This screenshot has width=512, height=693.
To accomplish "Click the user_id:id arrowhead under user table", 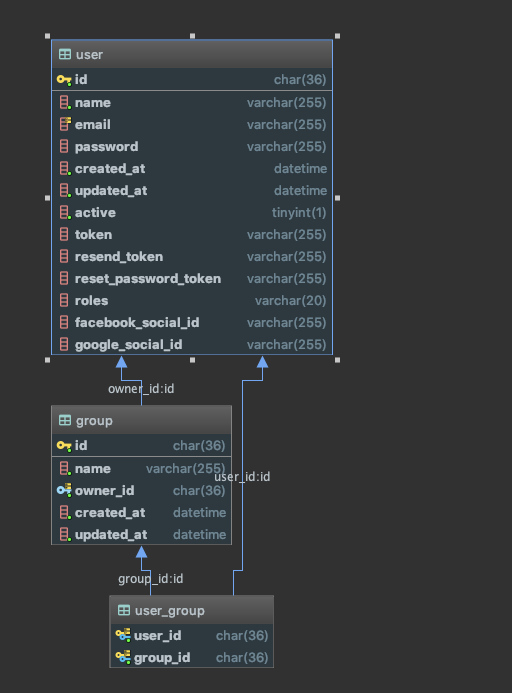I will 263,362.
